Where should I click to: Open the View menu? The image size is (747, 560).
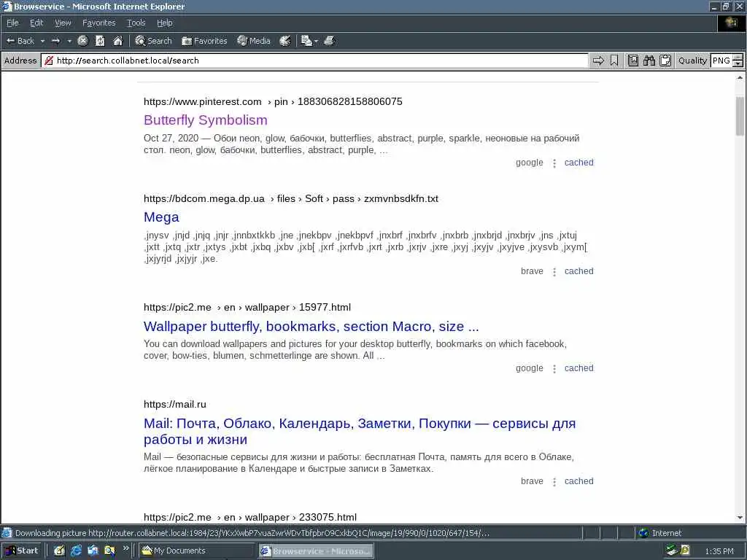click(x=63, y=23)
